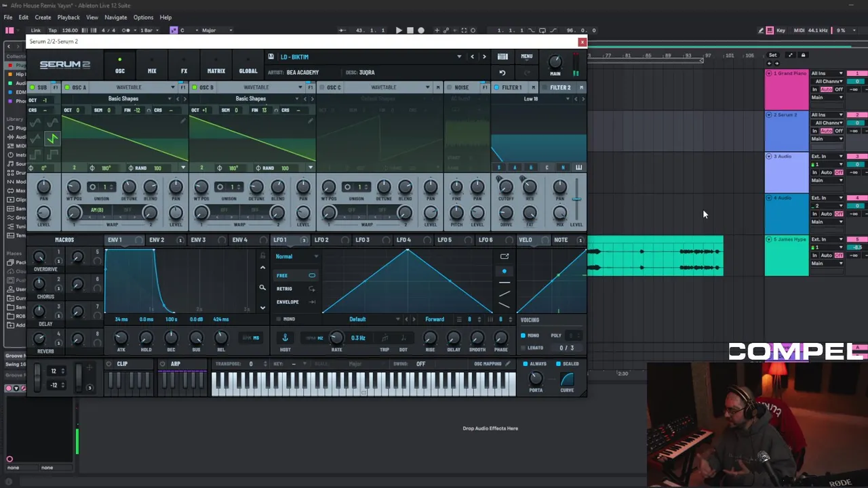Open the Create menu
Viewport: 868px width, 488px height.
tap(43, 17)
